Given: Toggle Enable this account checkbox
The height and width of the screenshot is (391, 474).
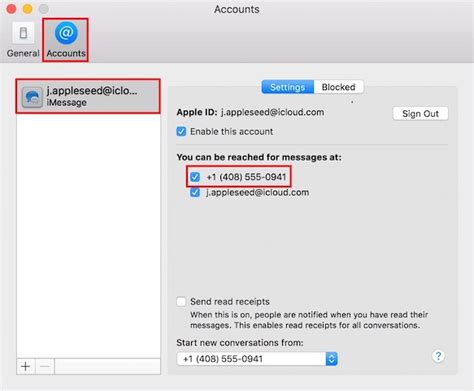Looking at the screenshot, I should 181,131.
